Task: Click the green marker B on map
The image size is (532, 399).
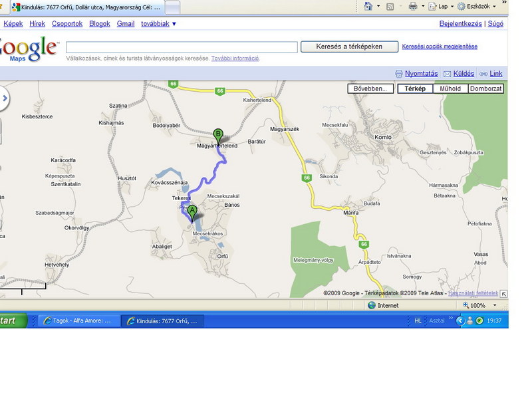Action: coord(218,135)
